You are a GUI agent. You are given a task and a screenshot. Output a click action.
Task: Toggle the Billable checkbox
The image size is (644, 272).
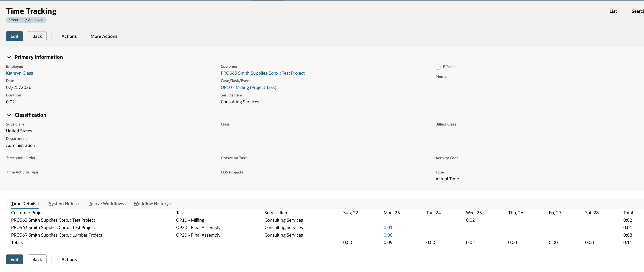point(438,67)
